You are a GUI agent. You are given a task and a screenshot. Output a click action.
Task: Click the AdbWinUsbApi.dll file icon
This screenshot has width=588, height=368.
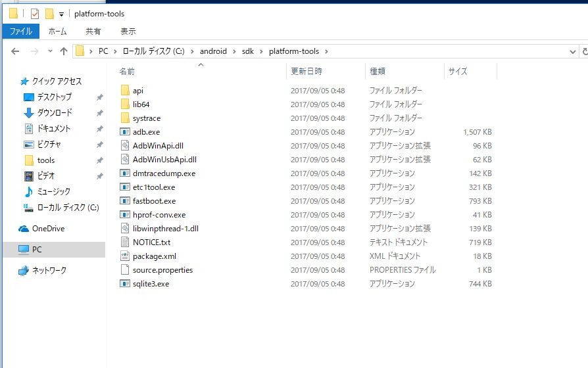point(125,159)
